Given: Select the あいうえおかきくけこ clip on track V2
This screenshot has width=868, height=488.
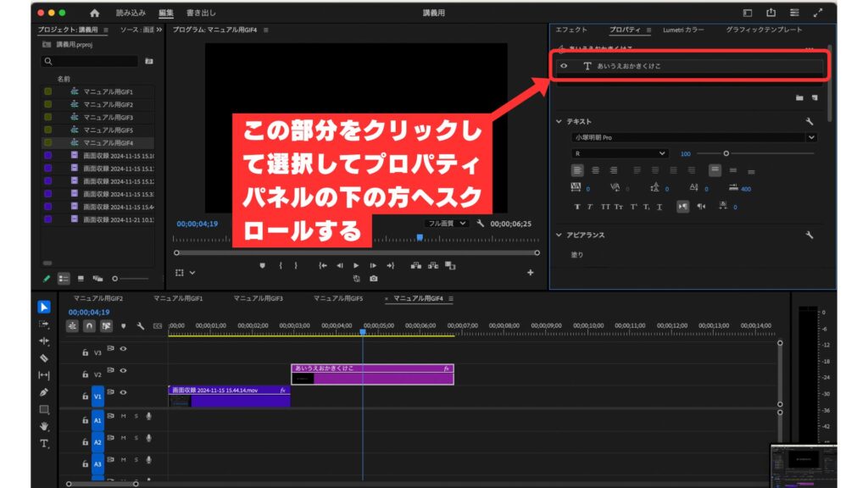Looking at the screenshot, I should click(x=373, y=374).
